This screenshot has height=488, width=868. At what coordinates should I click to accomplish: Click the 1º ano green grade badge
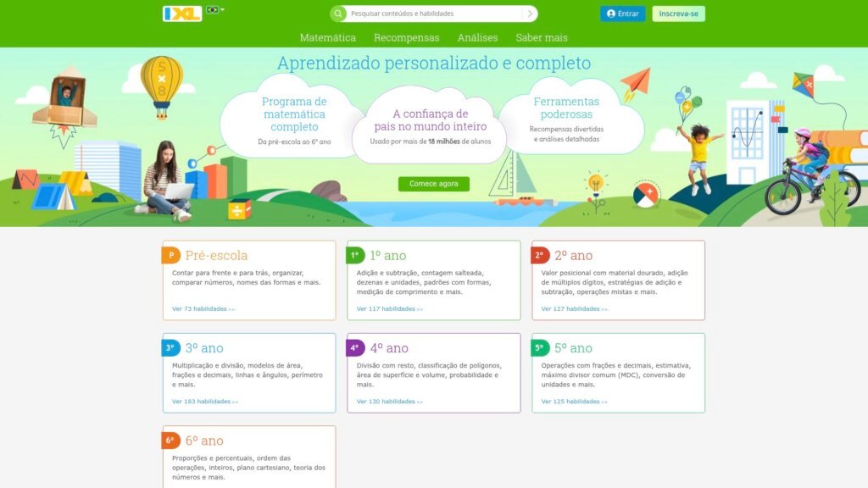(355, 255)
